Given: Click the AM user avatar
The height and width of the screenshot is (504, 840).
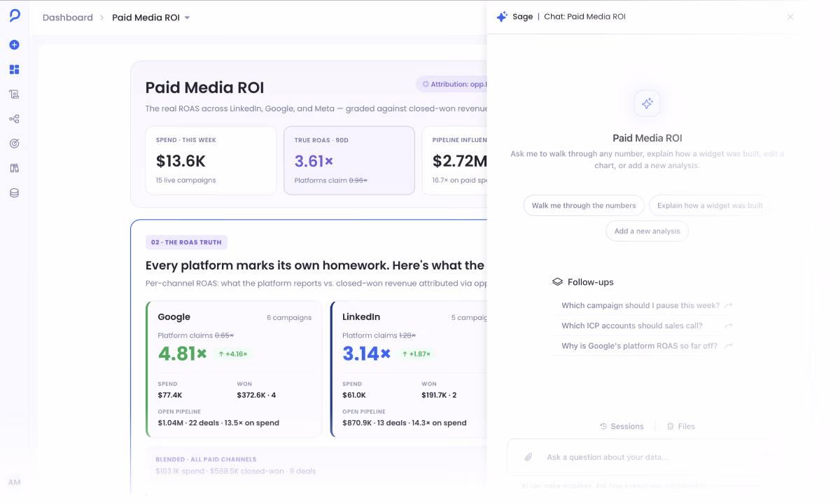Looking at the screenshot, I should (14, 482).
